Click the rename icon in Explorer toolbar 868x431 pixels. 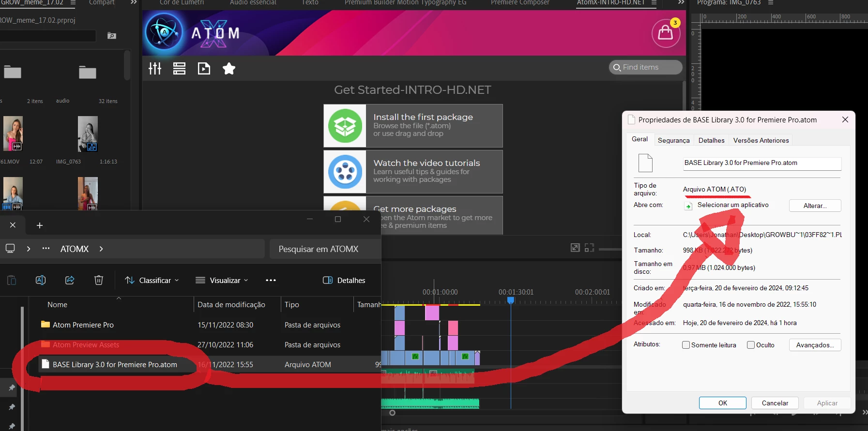[41, 280]
